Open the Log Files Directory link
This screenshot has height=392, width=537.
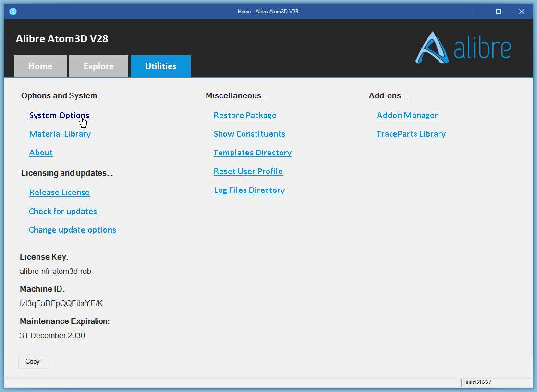pos(250,190)
